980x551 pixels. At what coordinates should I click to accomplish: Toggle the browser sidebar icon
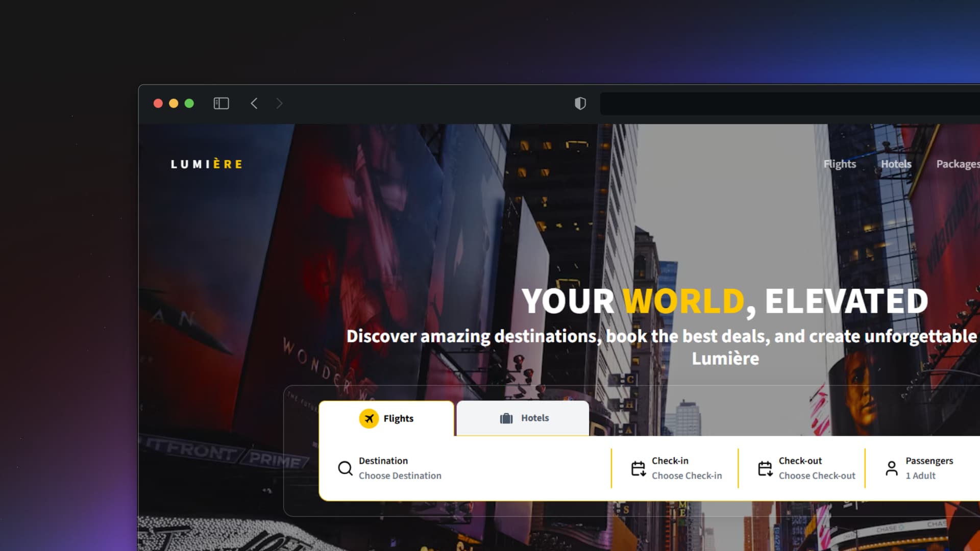pos(221,104)
